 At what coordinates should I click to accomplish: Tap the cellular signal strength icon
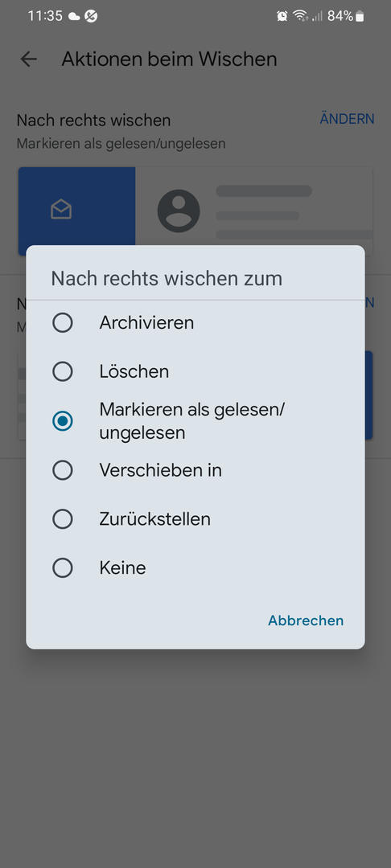tap(317, 16)
